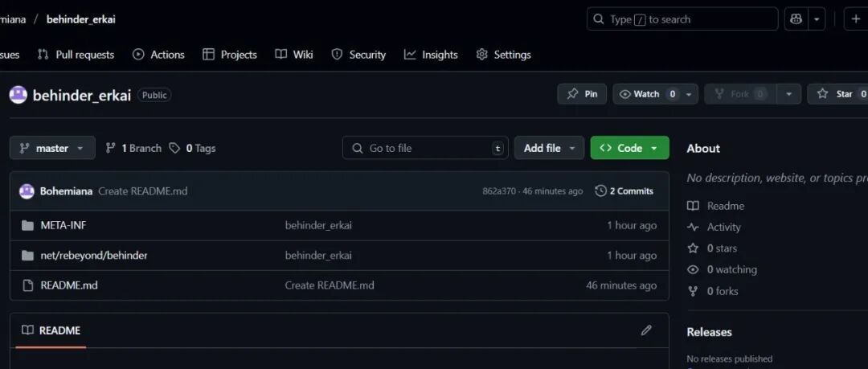Open the Releases heading link
The height and width of the screenshot is (369, 868).
click(709, 332)
